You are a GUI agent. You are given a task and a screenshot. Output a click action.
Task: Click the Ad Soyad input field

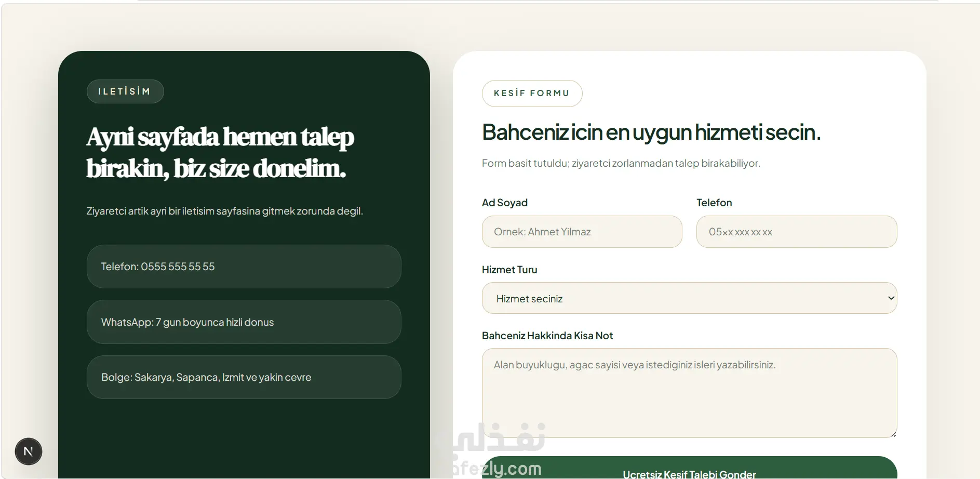(x=582, y=232)
